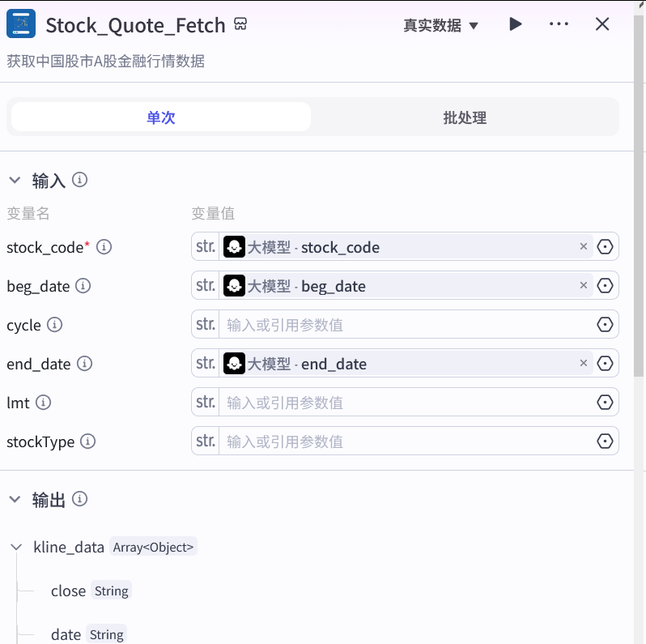Remove the 大模型 beg_date reference
This screenshot has width=646, height=644.
(x=583, y=285)
